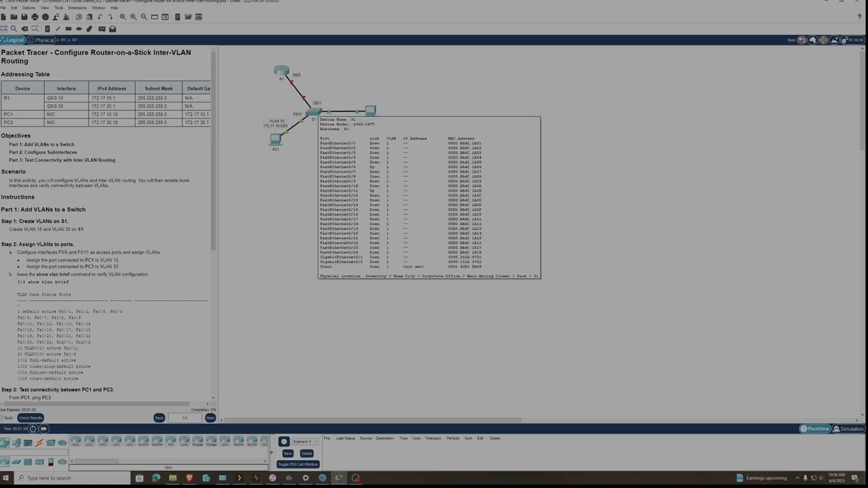Choose the Select tool in second toolbar
The width and height of the screenshot is (868, 488).
[x=3, y=28]
